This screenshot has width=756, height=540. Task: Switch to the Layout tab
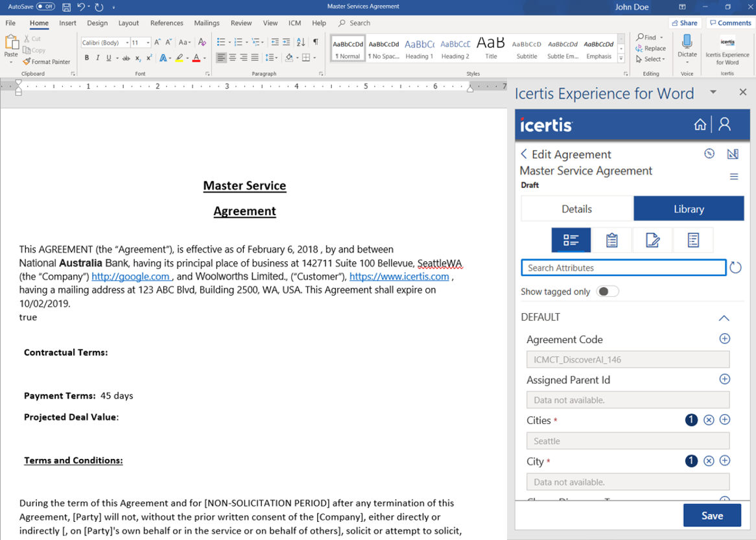click(x=128, y=23)
